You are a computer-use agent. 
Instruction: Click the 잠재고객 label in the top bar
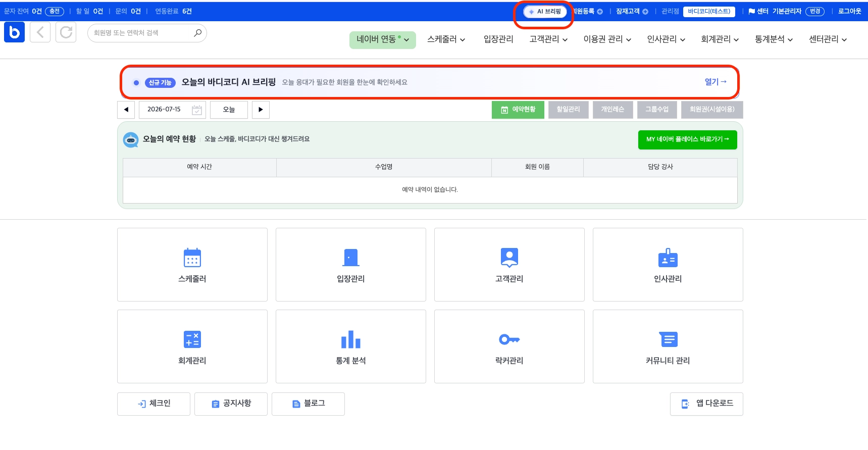pos(628,11)
